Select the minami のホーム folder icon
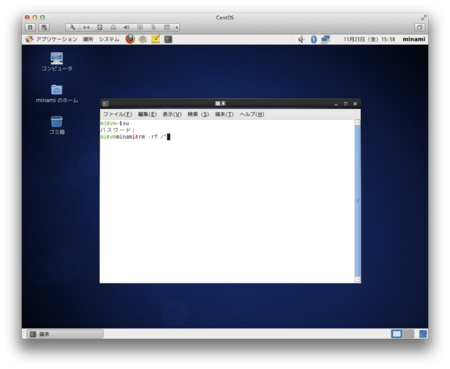 pos(57,94)
